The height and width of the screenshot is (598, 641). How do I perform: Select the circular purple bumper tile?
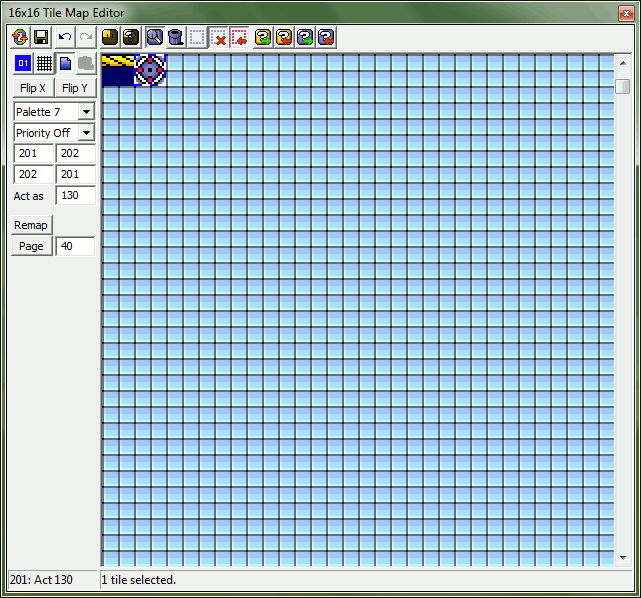tap(150, 70)
